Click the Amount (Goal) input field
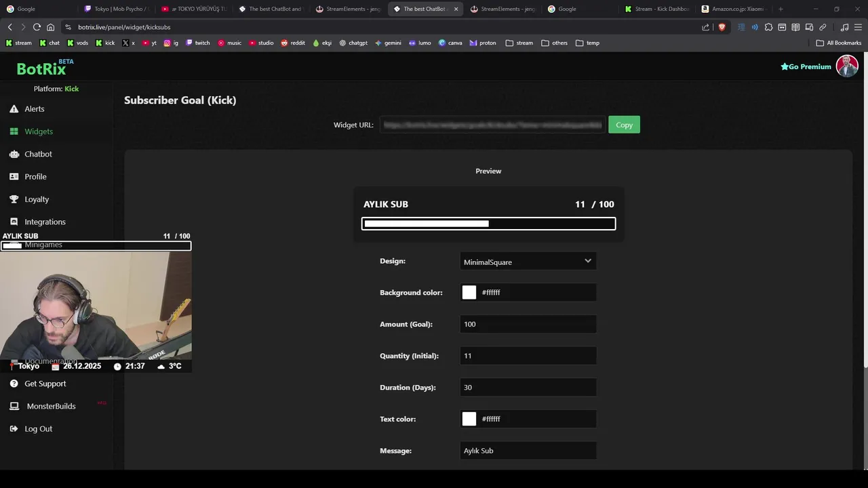This screenshot has width=868, height=488. [x=528, y=324]
